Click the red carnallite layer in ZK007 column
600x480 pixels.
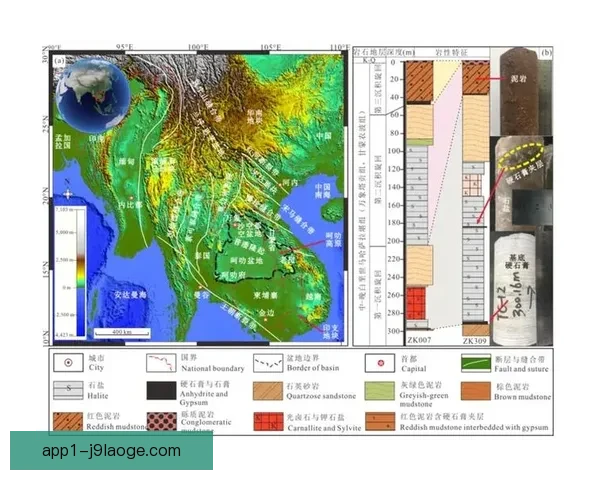pos(416,303)
